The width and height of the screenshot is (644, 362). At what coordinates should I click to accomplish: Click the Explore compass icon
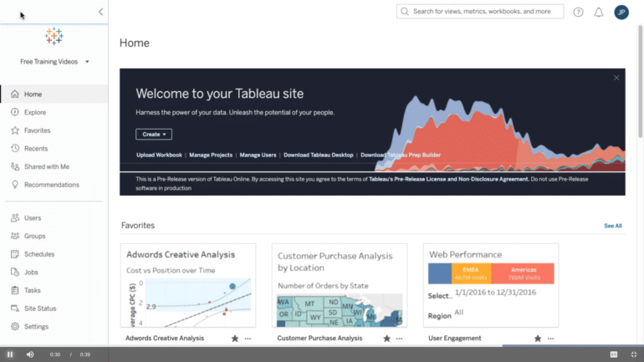point(15,112)
